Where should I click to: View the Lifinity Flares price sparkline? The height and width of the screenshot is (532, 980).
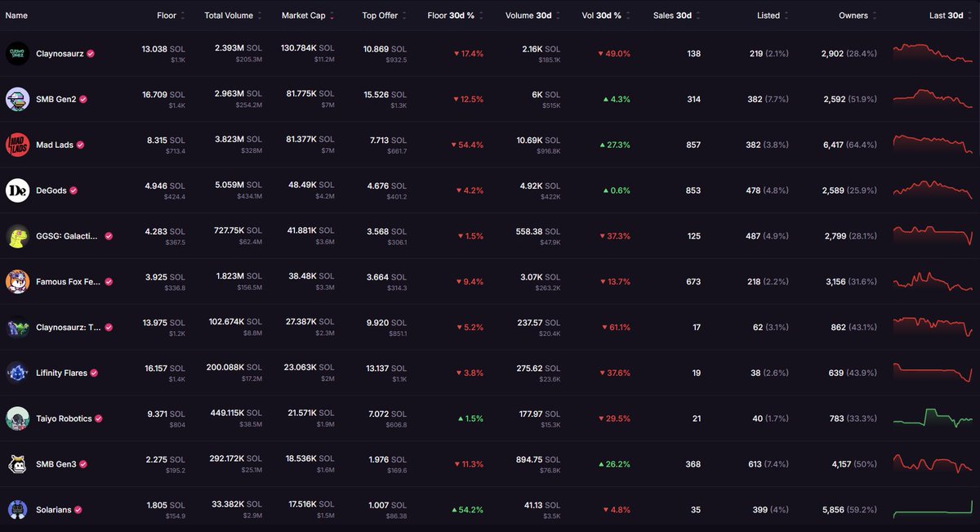pyautogui.click(x=933, y=372)
